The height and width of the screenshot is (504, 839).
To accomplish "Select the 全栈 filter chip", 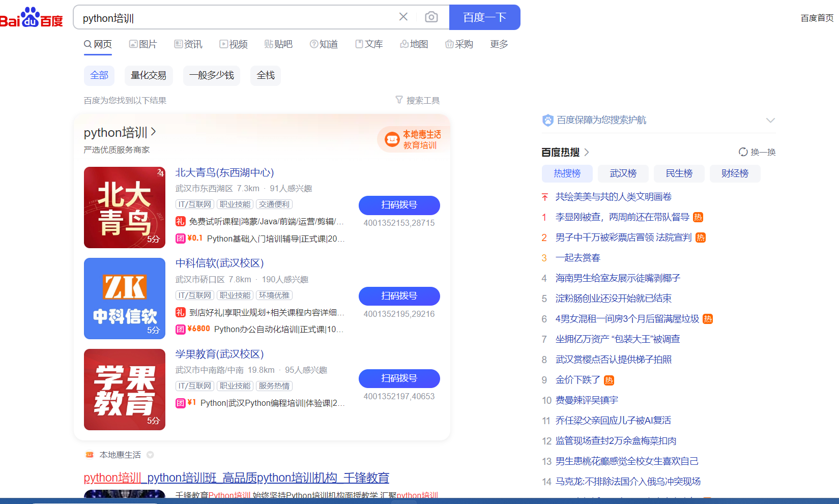I will click(266, 75).
